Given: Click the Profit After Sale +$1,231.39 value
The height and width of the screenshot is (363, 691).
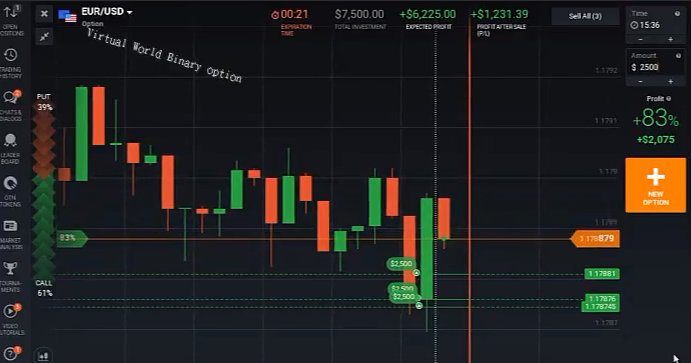Looking at the screenshot, I should [499, 15].
